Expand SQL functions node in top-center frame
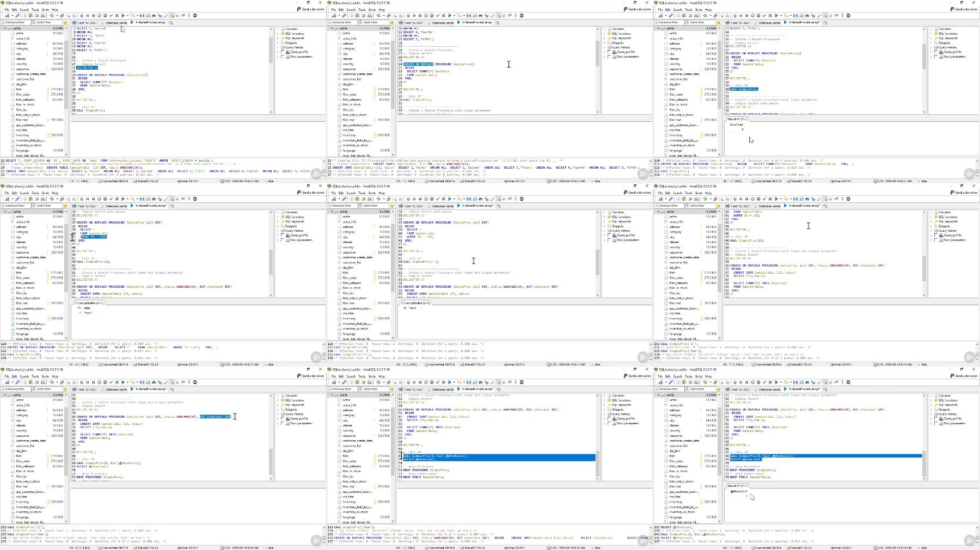The image size is (980, 550). tap(604, 34)
